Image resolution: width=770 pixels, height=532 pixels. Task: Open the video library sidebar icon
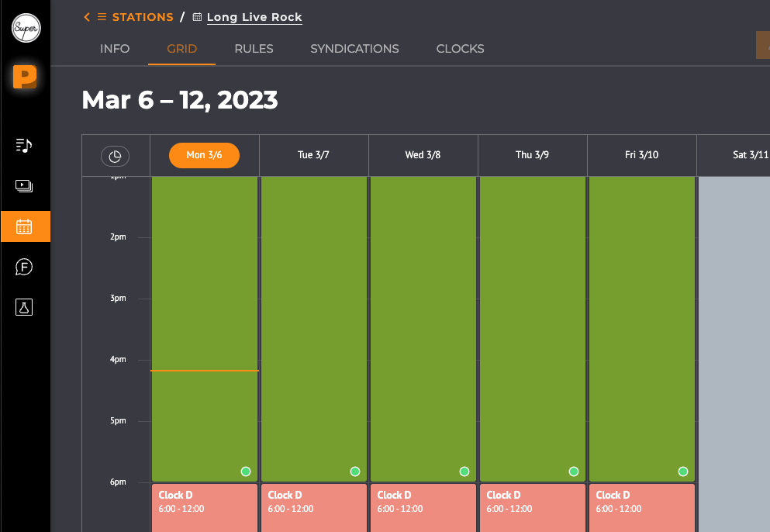pyautogui.click(x=24, y=185)
